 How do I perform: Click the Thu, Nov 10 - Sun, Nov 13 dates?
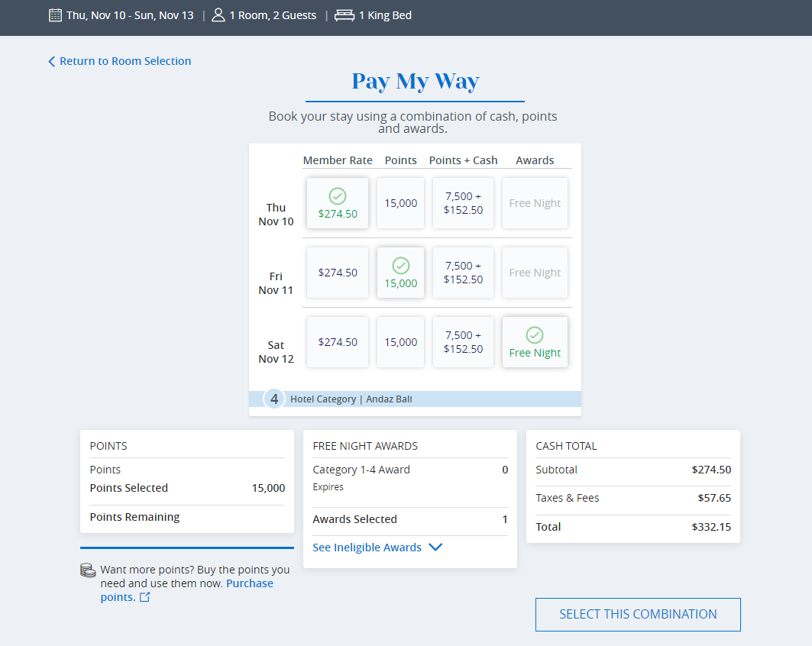coord(130,15)
